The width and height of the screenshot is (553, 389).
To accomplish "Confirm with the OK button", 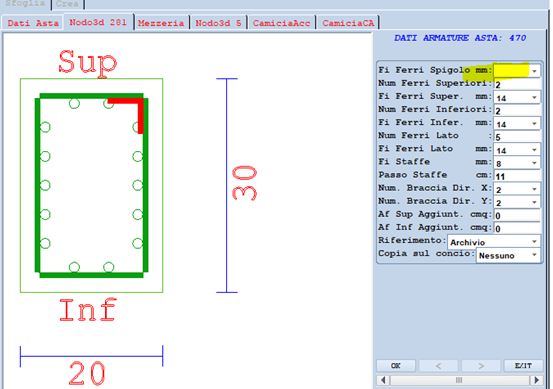I will [x=396, y=366].
